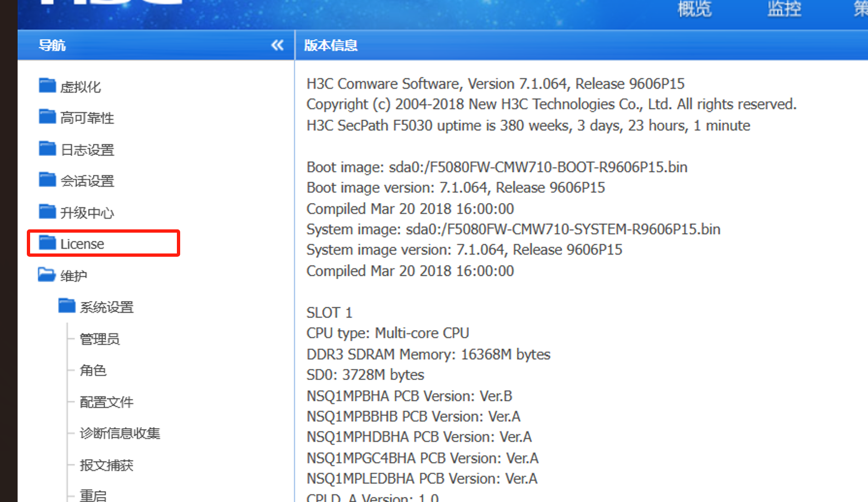Open the 诊断信息收集 page

[120, 434]
